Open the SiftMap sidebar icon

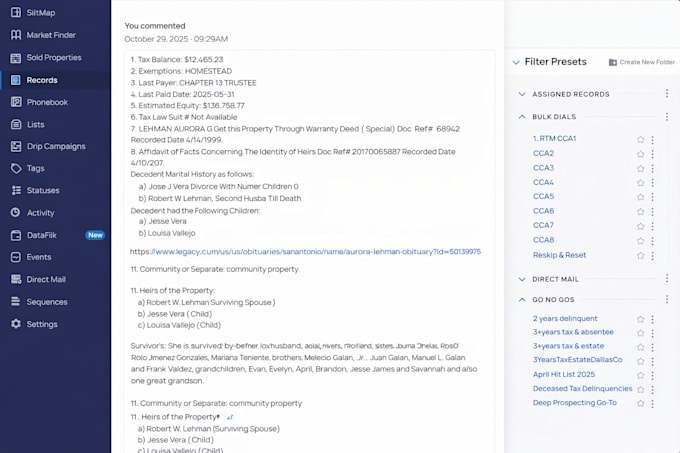pos(16,12)
